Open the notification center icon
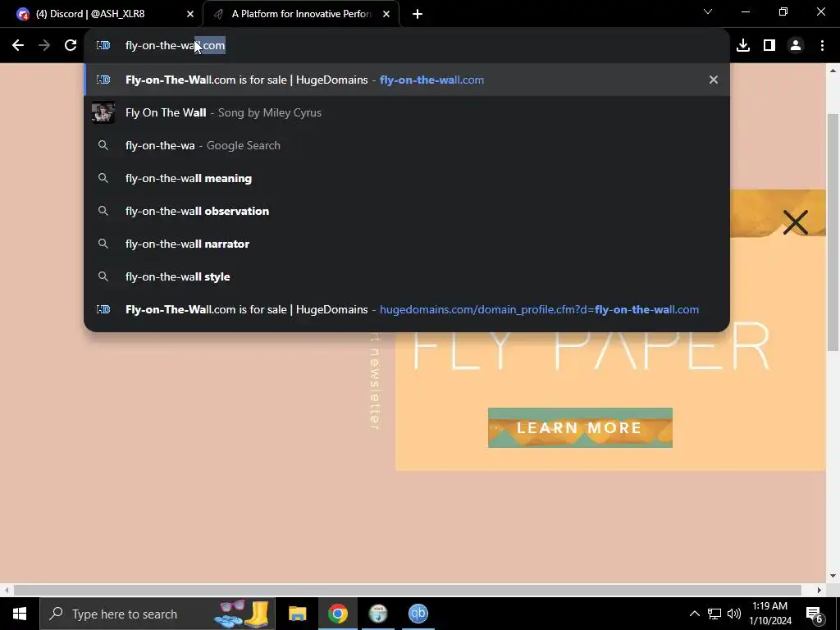Viewport: 840px width, 630px height. click(814, 614)
